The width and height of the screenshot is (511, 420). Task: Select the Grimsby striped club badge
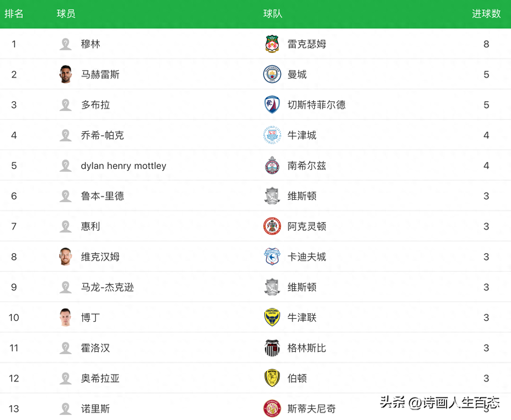pos(272,348)
